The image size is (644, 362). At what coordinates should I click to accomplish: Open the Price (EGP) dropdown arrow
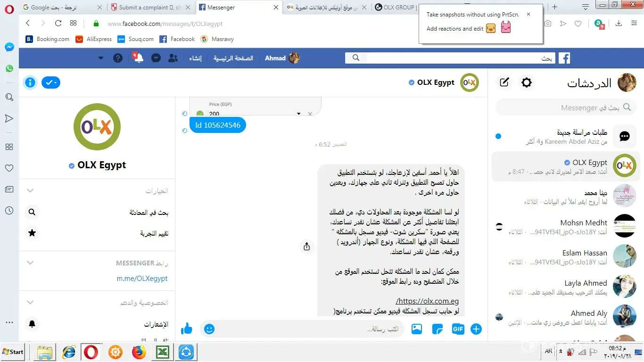coord(298,114)
